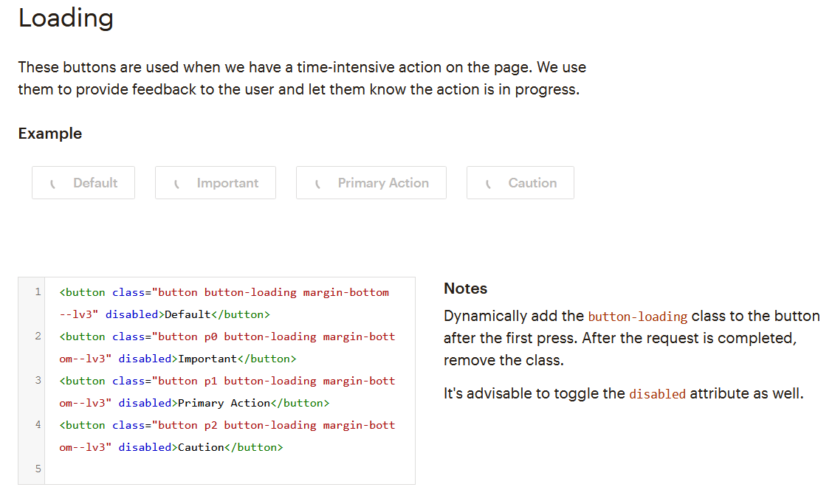835x504 pixels.
Task: Click line number 5 in code block
Action: click(39, 469)
